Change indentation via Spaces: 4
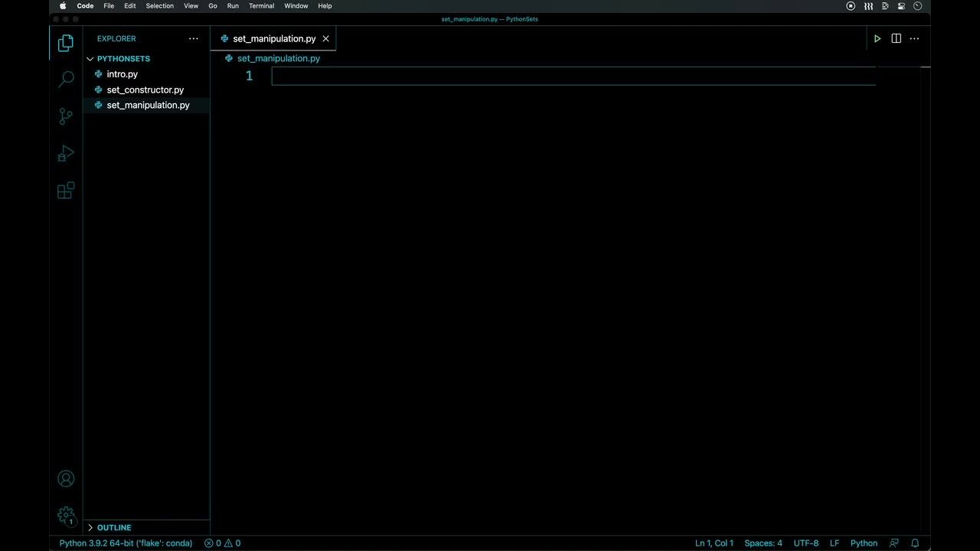This screenshot has height=551, width=980. tap(763, 543)
